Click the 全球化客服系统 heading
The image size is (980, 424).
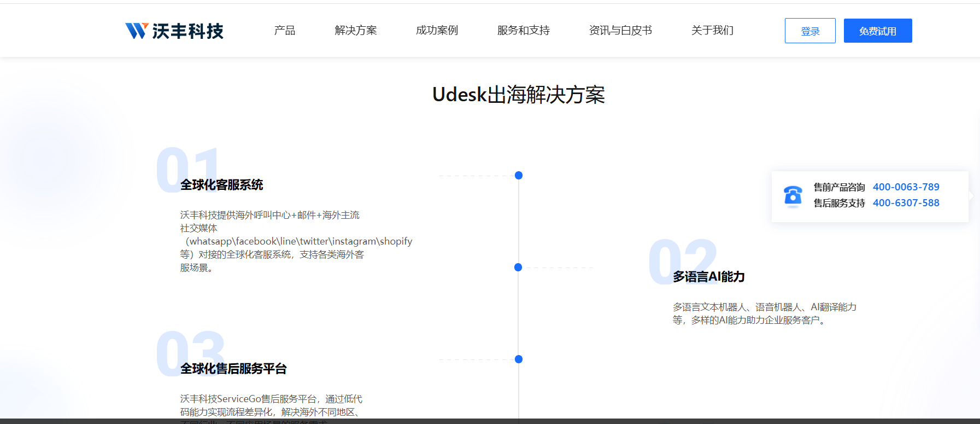222,185
